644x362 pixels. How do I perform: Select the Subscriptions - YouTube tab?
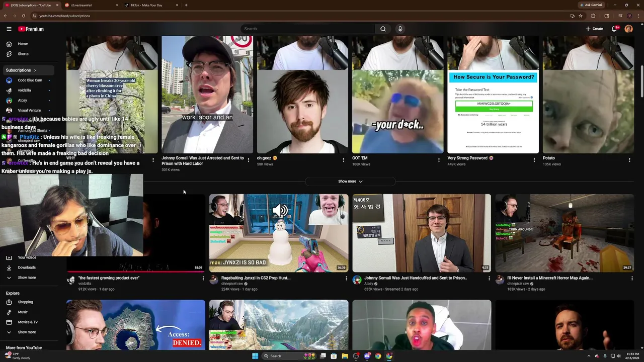click(x=31, y=5)
